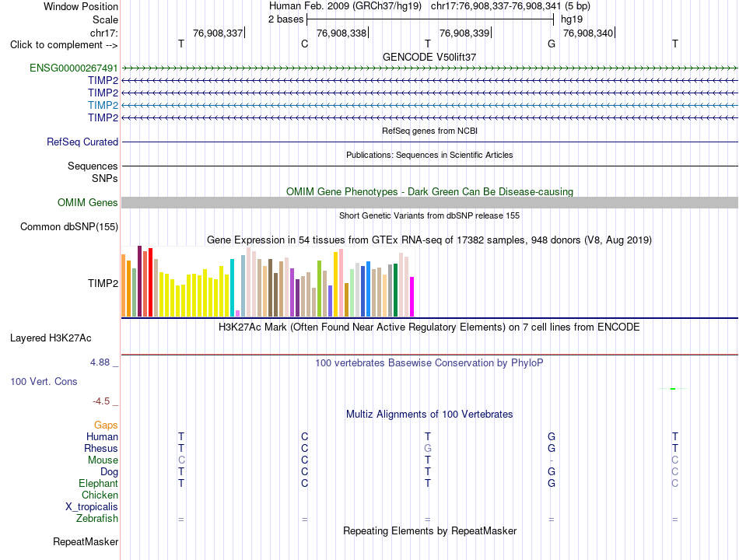The image size is (739, 560).
Task: Click the green PhyloP conservation mark
Action: coord(673,388)
